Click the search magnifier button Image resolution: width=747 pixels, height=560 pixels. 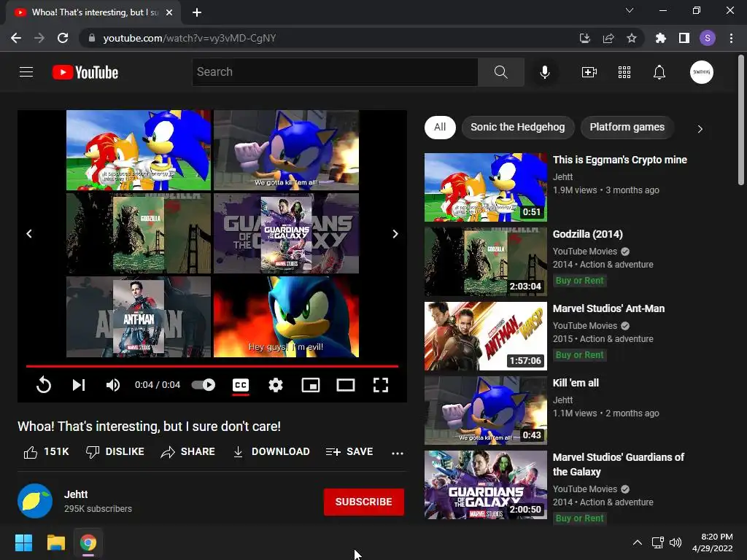point(500,72)
